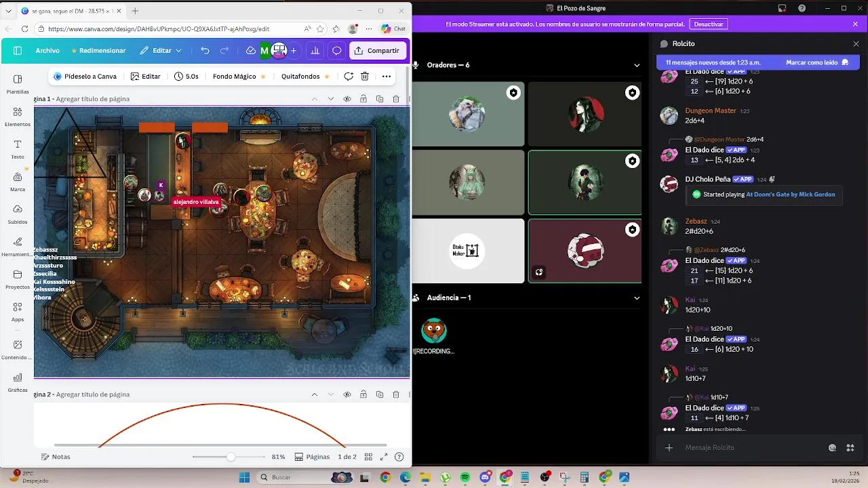Lock page 2 with the padlock icon
This screenshot has width=868, height=488.
tap(363, 394)
